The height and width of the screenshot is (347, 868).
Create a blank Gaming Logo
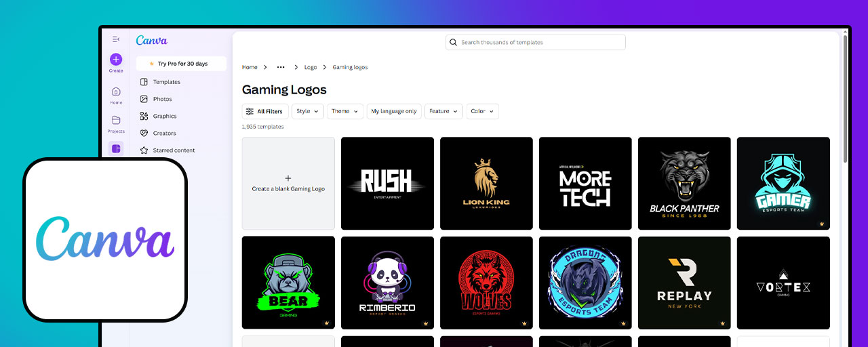[x=288, y=184]
